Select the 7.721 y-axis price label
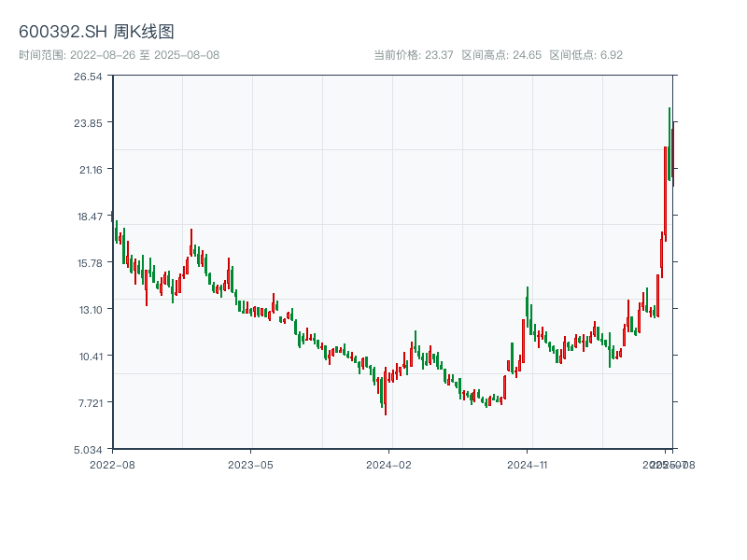Screen dimensions: 747x560 (88, 403)
